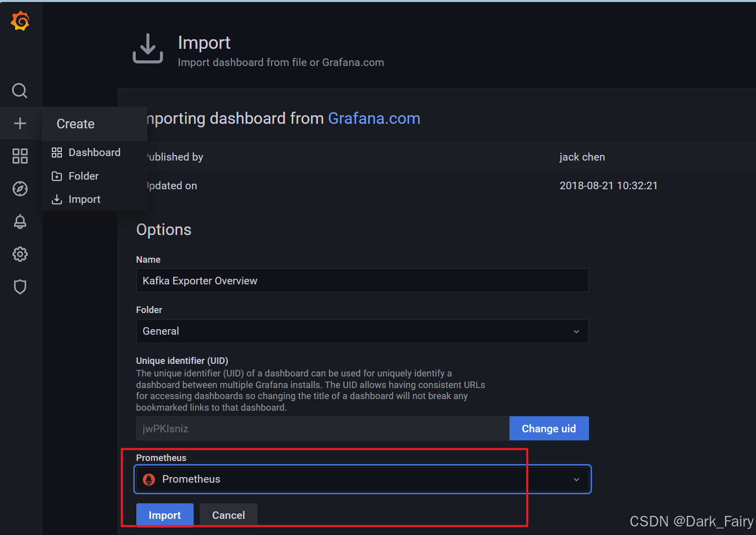Click the 'Options' section heading
Image resolution: width=756 pixels, height=535 pixels.
[164, 230]
